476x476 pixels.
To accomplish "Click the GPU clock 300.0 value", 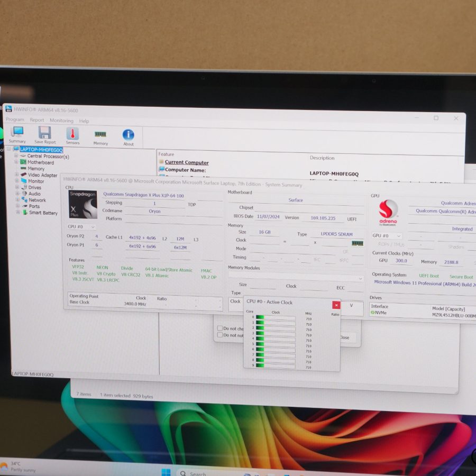I will pyautogui.click(x=401, y=261).
